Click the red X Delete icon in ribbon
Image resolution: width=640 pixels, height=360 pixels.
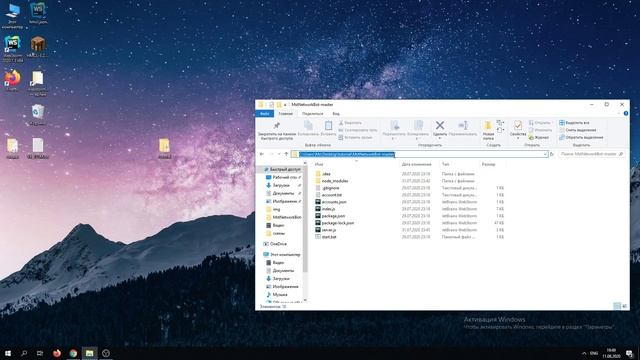[440, 125]
